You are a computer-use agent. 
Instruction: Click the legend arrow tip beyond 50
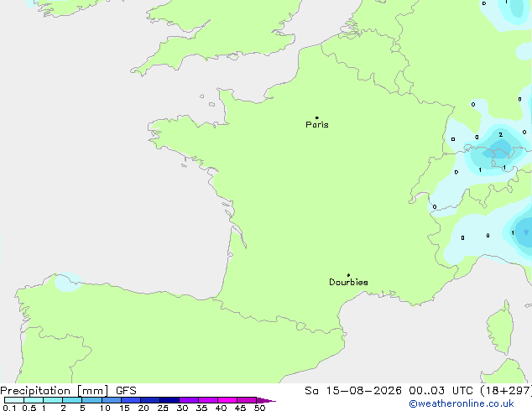[266, 400]
